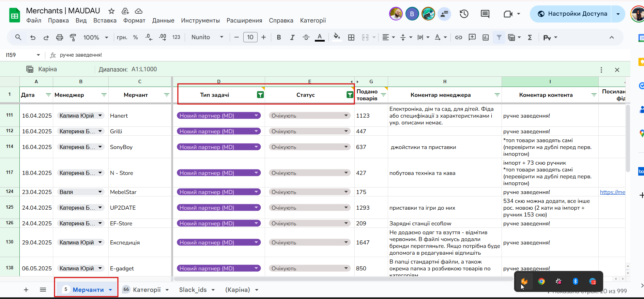Viewport: 644px width, 299px height.
Task: Open the borders tool
Action: [x=351, y=38]
